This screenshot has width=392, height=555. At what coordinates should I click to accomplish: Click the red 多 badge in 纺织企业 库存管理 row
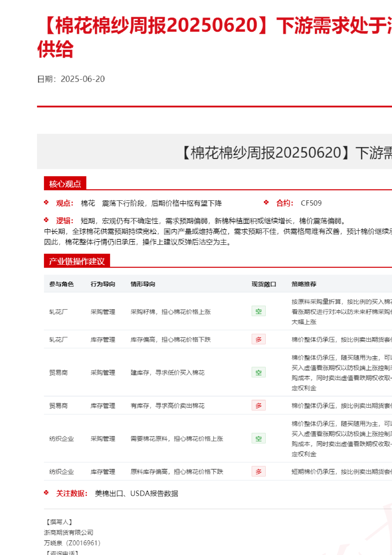[258, 471]
